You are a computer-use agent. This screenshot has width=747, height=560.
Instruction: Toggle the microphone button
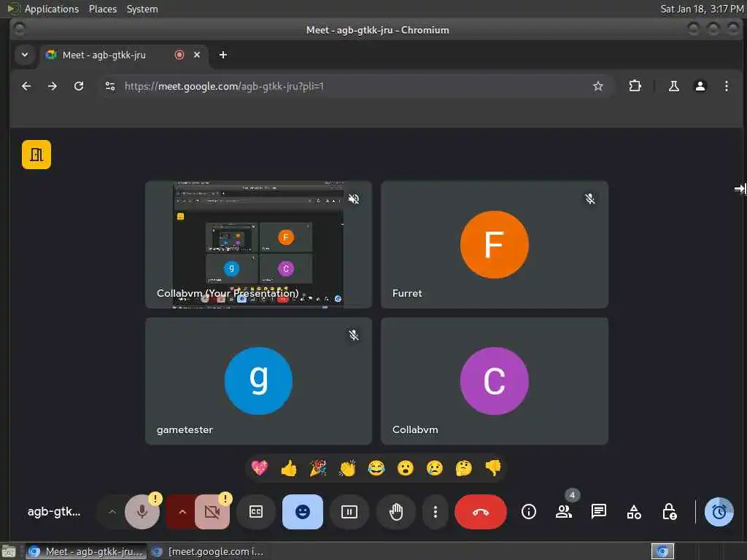point(142,512)
